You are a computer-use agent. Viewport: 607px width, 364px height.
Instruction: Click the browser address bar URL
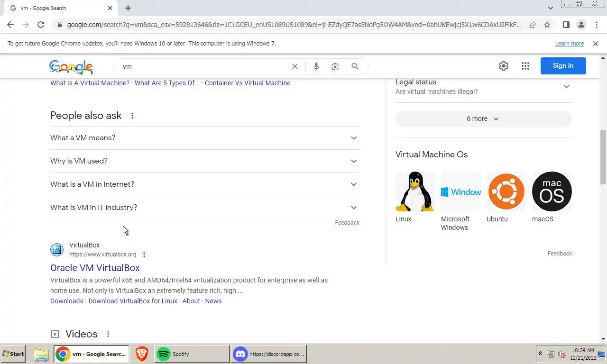point(294,25)
